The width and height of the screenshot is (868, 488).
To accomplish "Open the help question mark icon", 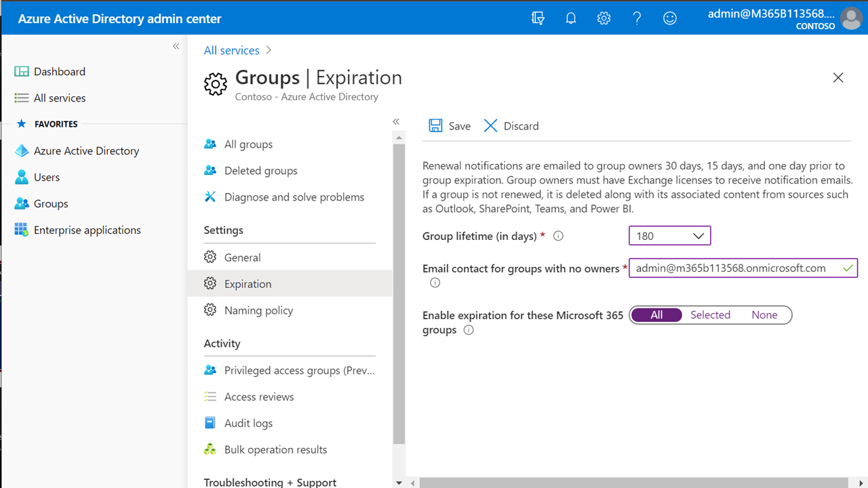I will [637, 18].
